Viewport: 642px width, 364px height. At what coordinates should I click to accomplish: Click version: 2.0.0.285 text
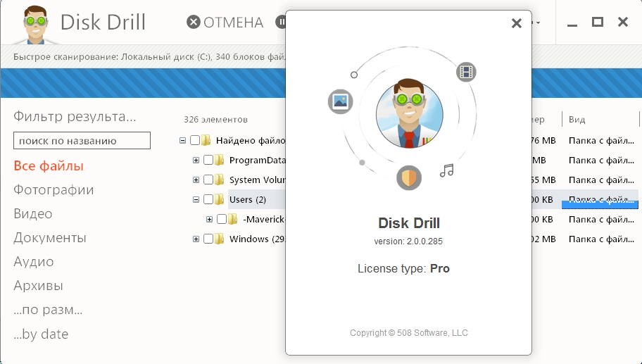(408, 241)
